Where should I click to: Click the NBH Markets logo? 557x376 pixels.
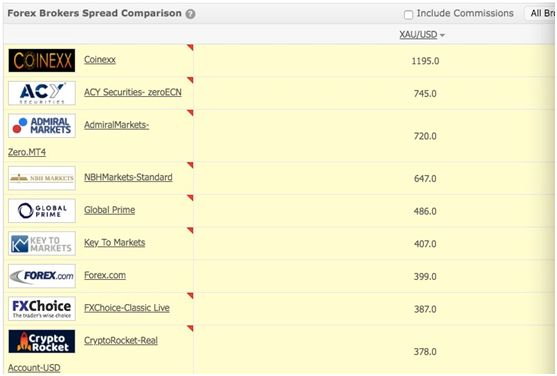tap(42, 178)
